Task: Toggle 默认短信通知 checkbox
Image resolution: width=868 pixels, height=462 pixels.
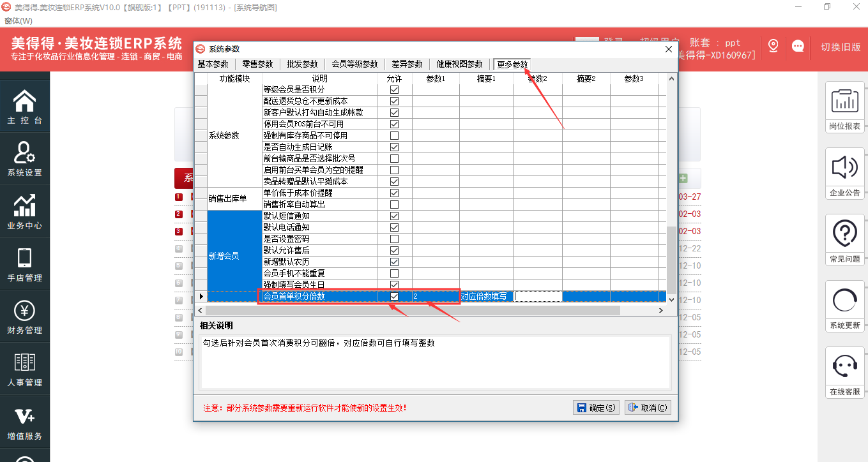Action: (x=394, y=216)
